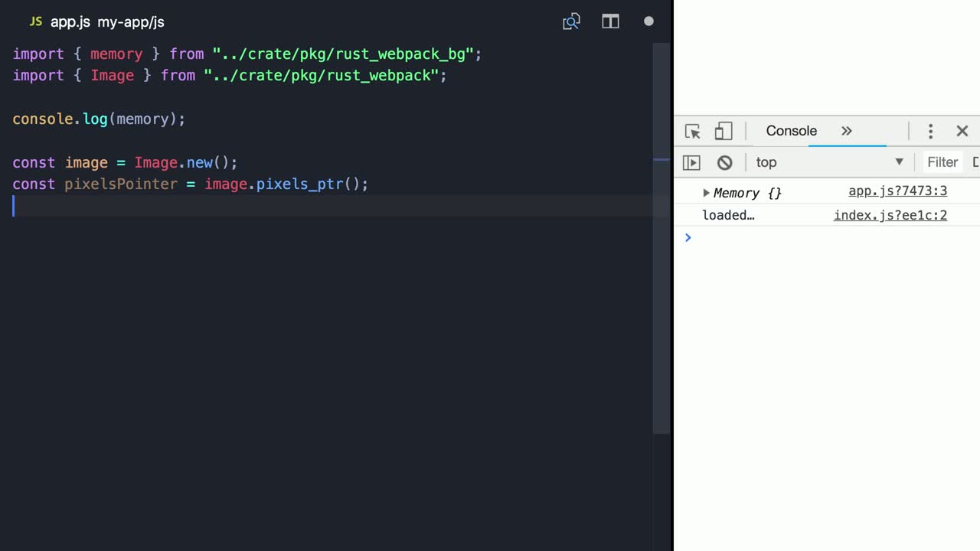Viewport: 980px width, 551px height.
Task: Split the editor with the split icon
Action: [610, 22]
